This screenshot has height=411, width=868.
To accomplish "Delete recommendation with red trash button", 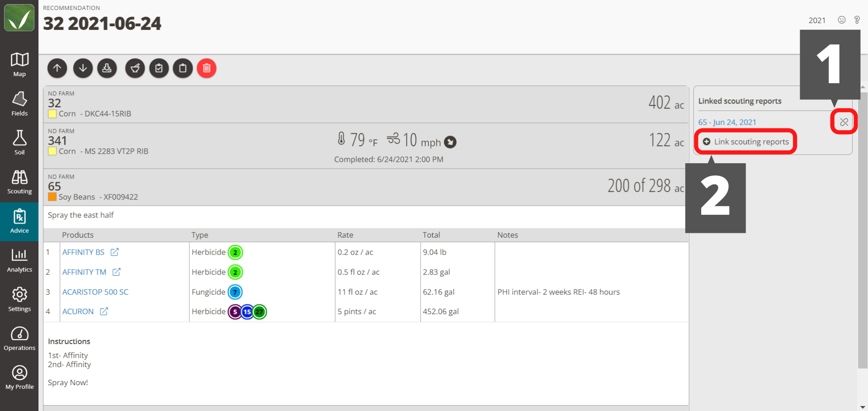I will pyautogui.click(x=207, y=68).
